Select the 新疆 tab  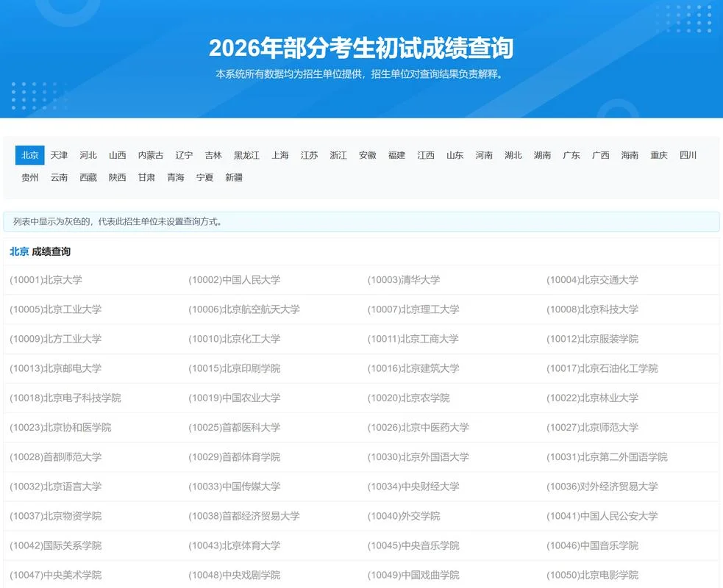coord(234,177)
